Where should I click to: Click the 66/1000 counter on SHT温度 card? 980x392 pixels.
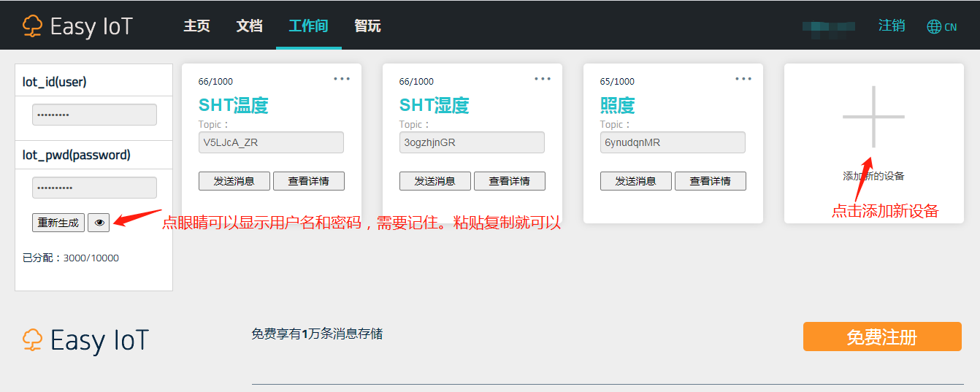tap(215, 81)
